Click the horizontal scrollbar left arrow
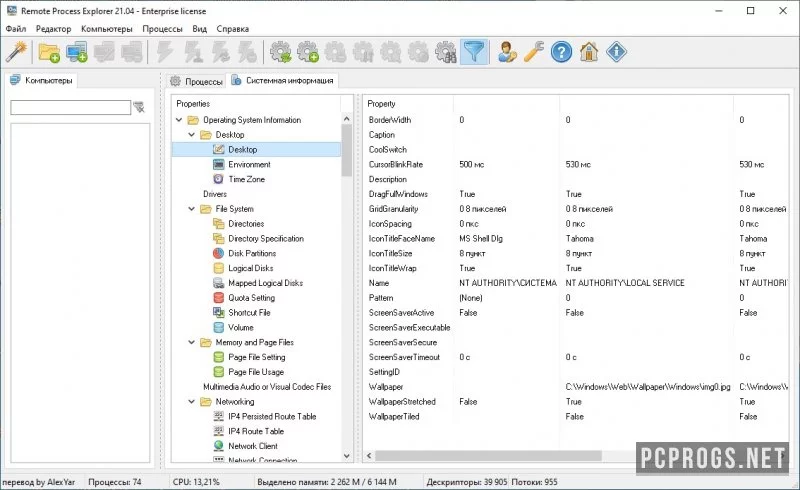Screen dimensions: 800x490 pos(369,455)
